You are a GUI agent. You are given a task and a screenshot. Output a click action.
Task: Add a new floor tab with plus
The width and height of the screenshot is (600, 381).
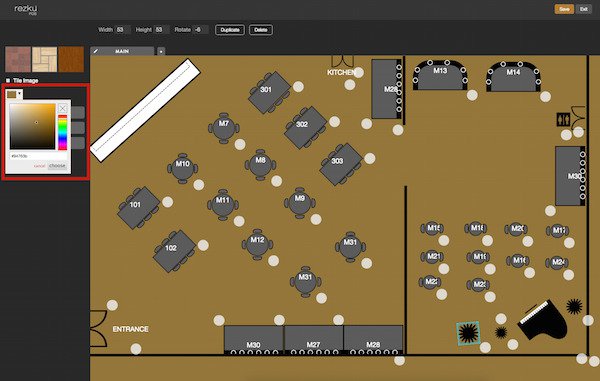pos(161,51)
